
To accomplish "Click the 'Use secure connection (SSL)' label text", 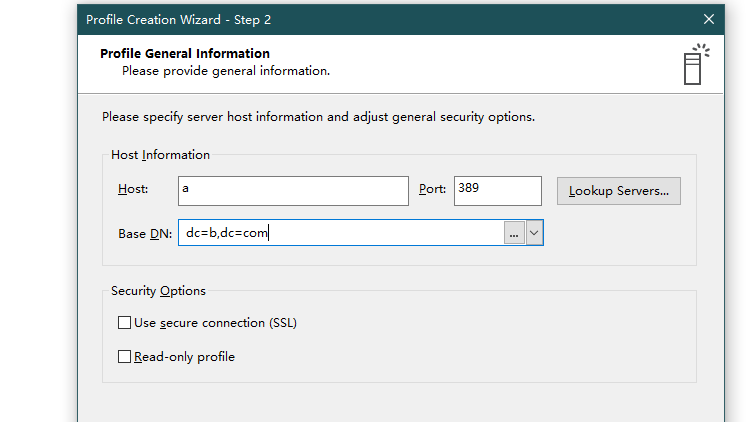I will 215,323.
